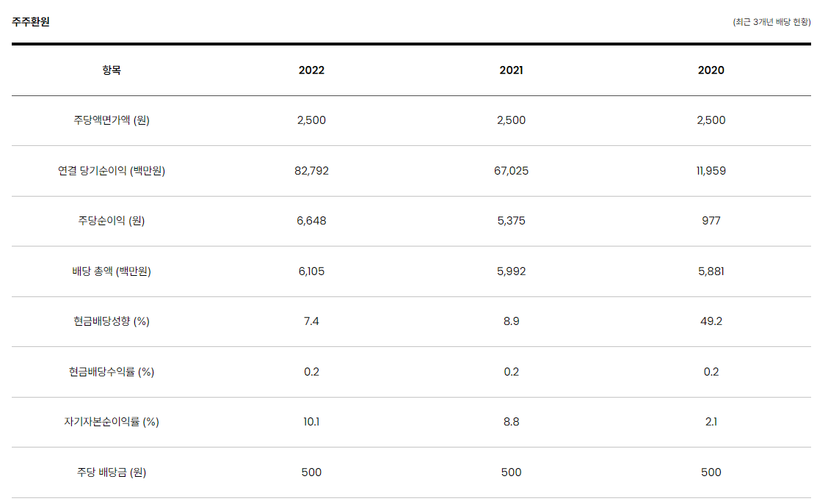
Task: Click the 배당 총액 (백만원) row label
Action: point(112,271)
